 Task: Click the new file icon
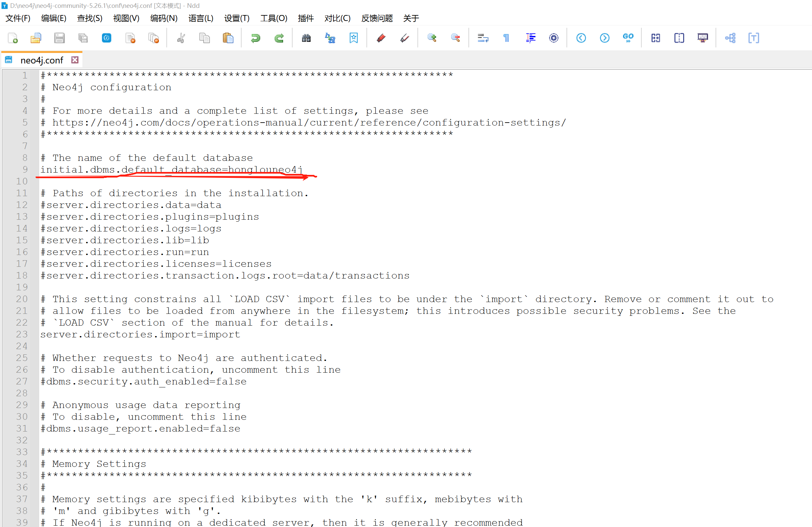(x=13, y=38)
